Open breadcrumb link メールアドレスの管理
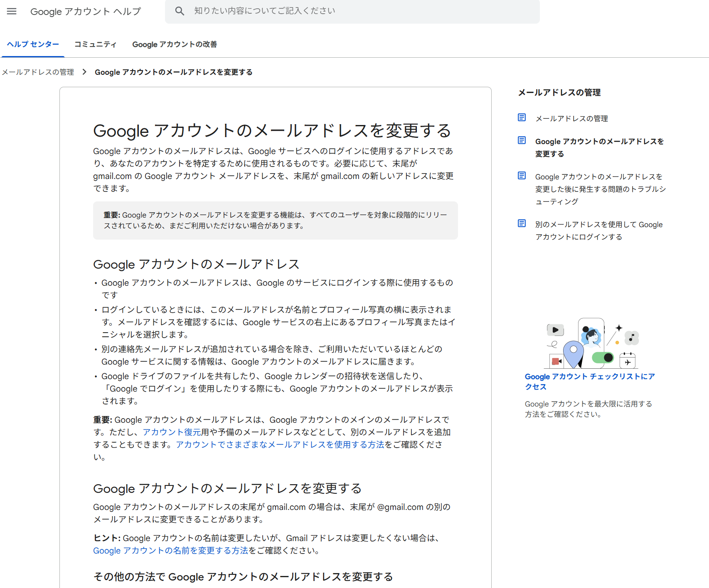 [37, 72]
